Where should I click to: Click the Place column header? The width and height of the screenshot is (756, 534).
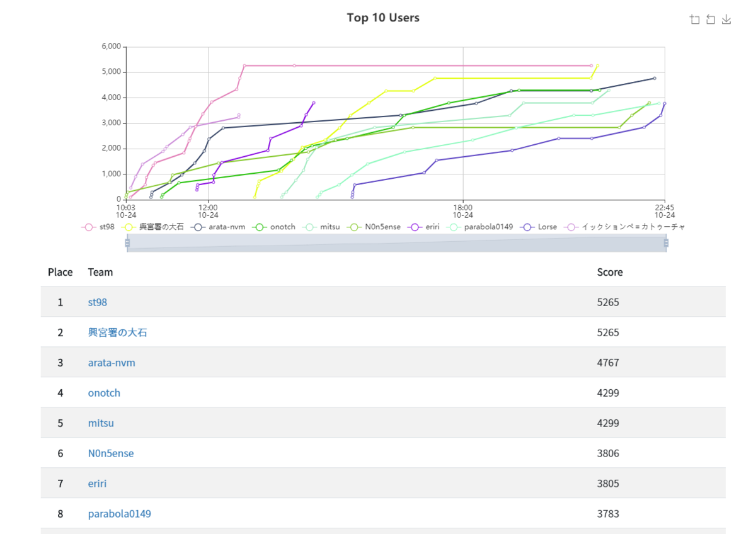(60, 272)
